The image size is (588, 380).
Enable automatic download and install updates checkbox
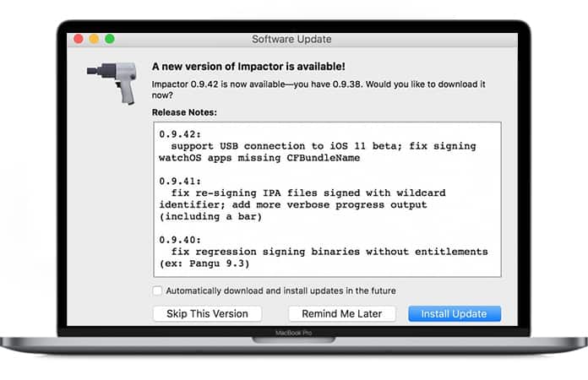pos(157,290)
